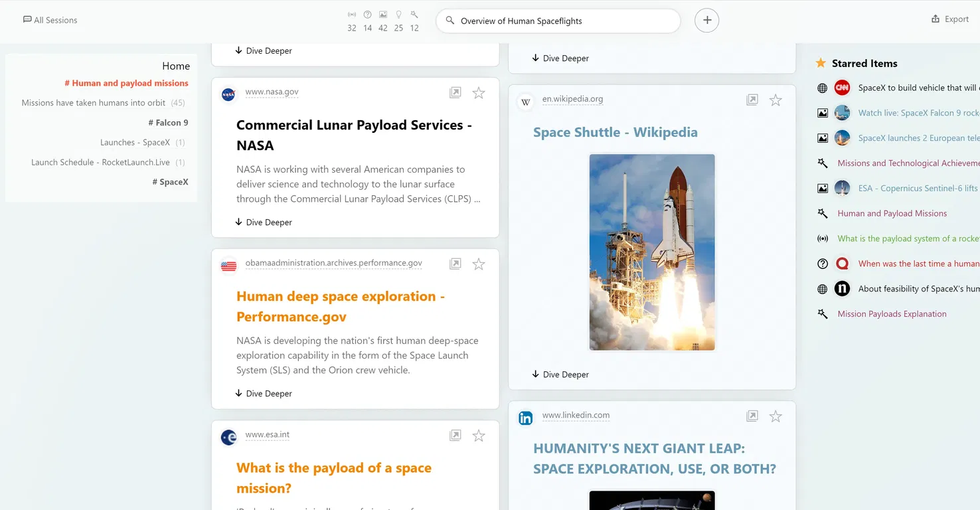Image resolution: width=980 pixels, height=510 pixels.
Task: Open Launches - SpaceX sidebar entry
Action: coord(142,142)
